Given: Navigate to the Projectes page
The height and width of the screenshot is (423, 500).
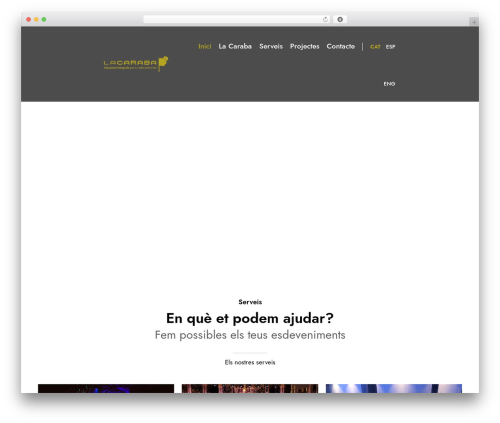Looking at the screenshot, I should click(305, 46).
